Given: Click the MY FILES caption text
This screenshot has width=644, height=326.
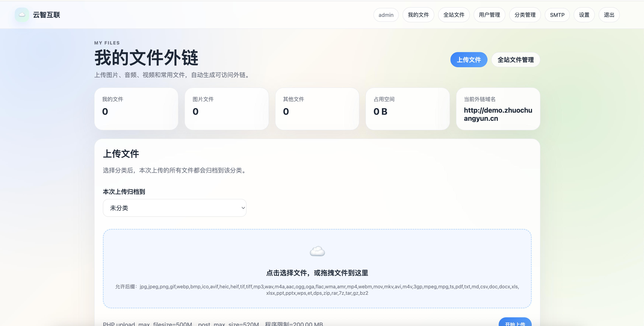Looking at the screenshot, I should tap(107, 43).
